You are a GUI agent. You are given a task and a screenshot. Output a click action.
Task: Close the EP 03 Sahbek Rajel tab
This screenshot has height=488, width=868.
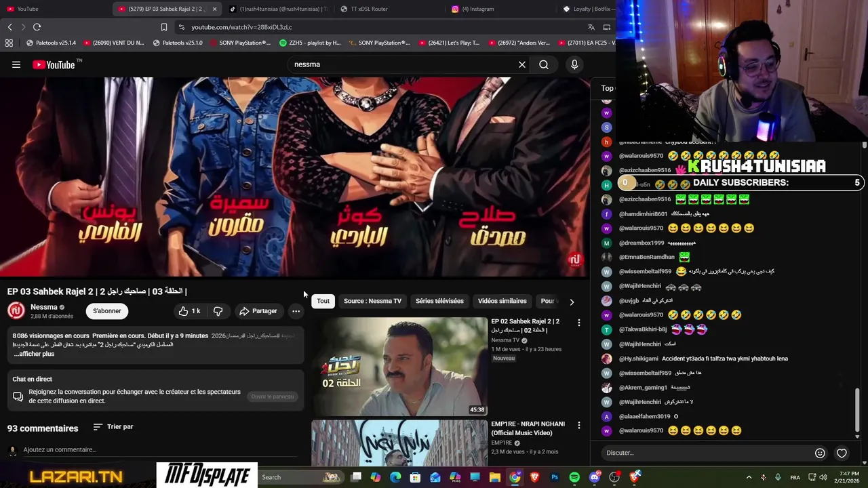(x=215, y=9)
